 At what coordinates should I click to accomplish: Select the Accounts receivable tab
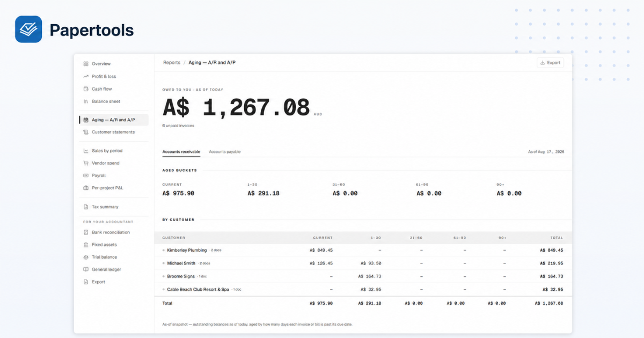181,152
